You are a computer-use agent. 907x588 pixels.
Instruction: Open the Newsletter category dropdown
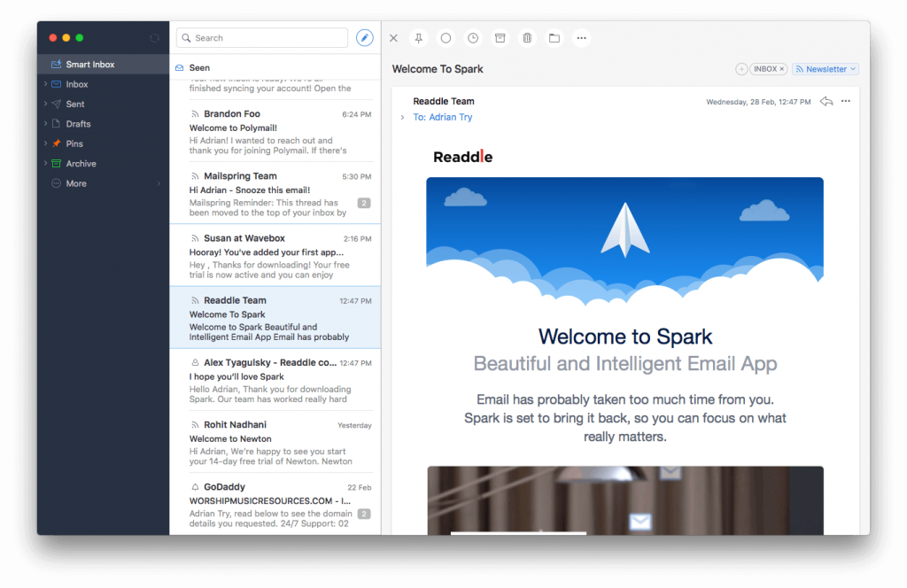tap(826, 69)
